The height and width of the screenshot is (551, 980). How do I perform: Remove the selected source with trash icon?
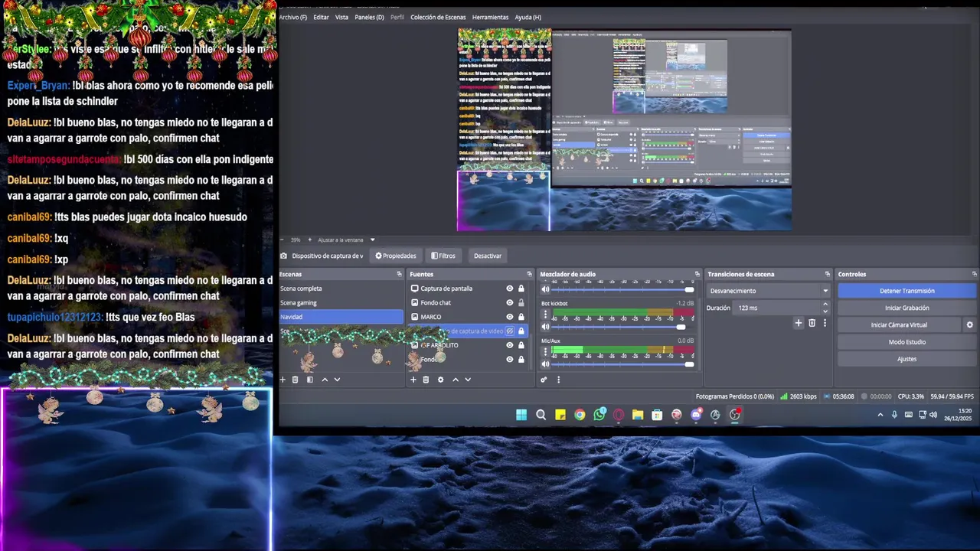click(x=426, y=380)
